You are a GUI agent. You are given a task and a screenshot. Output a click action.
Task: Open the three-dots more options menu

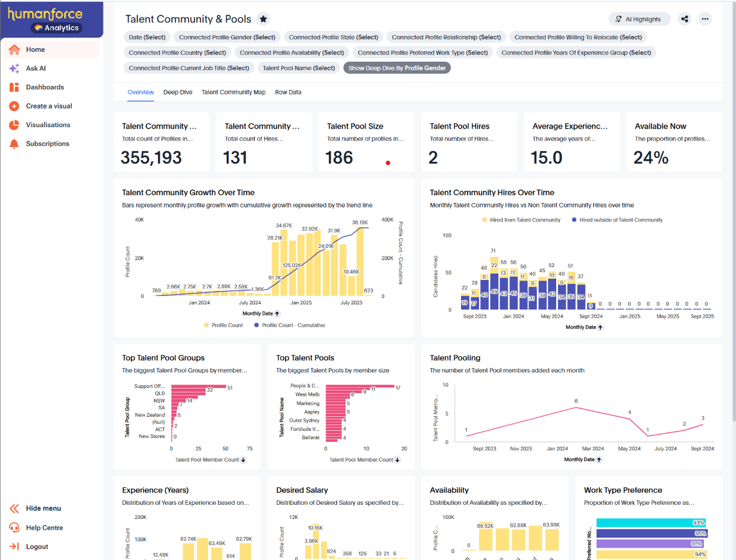click(x=705, y=19)
